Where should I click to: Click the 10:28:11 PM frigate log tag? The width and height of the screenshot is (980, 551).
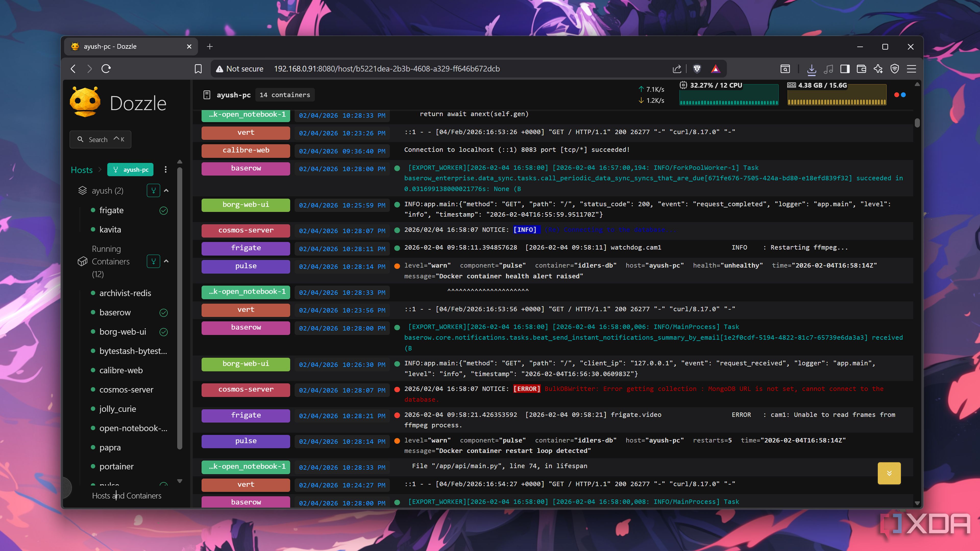pos(246,248)
